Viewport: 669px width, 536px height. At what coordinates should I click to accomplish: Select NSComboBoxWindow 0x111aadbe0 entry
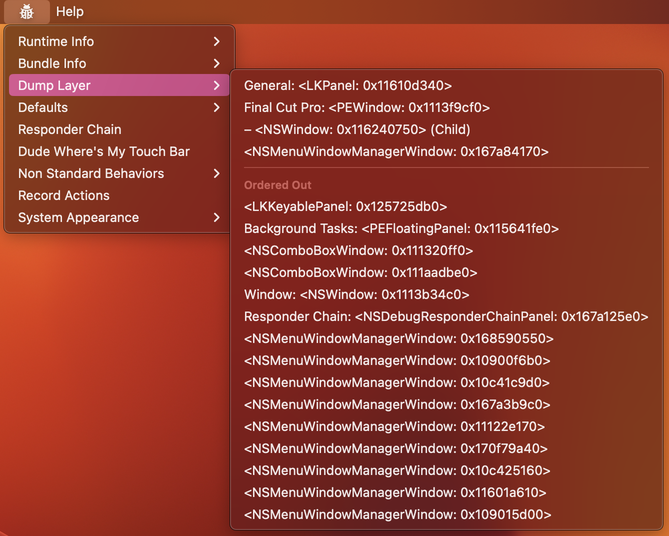tap(446, 273)
